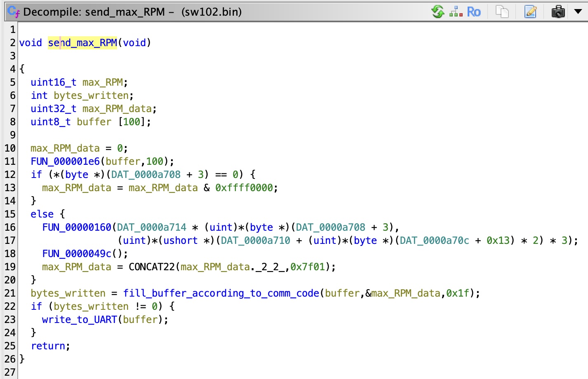Image resolution: width=588 pixels, height=379 pixels.
Task: Click the Decompile panel title bar text
Action: (132, 12)
